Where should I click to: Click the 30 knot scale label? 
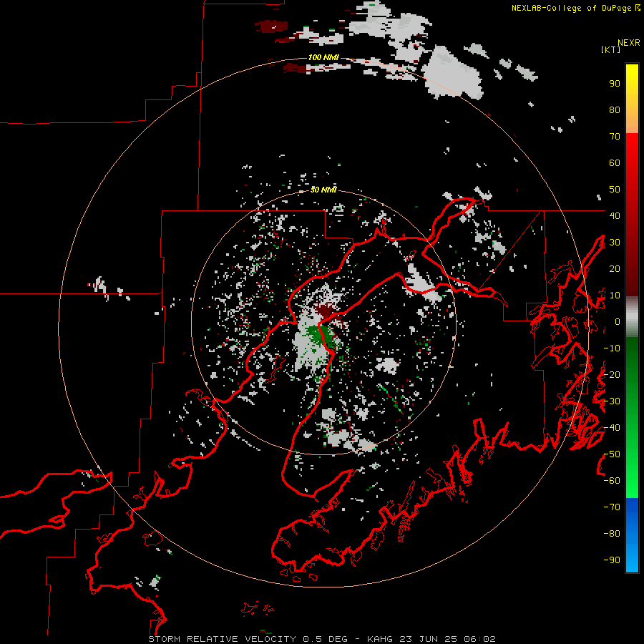pyautogui.click(x=615, y=243)
